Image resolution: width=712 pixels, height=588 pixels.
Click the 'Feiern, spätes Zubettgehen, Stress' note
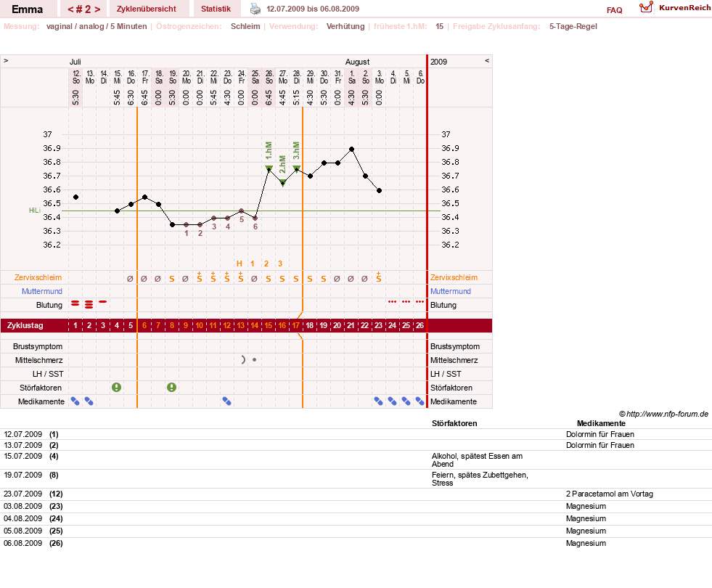(x=480, y=479)
